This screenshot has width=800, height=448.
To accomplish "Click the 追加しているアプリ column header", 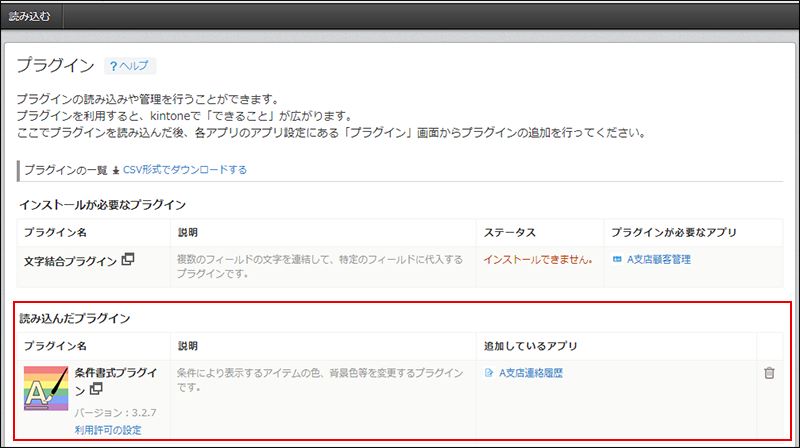I will click(531, 346).
